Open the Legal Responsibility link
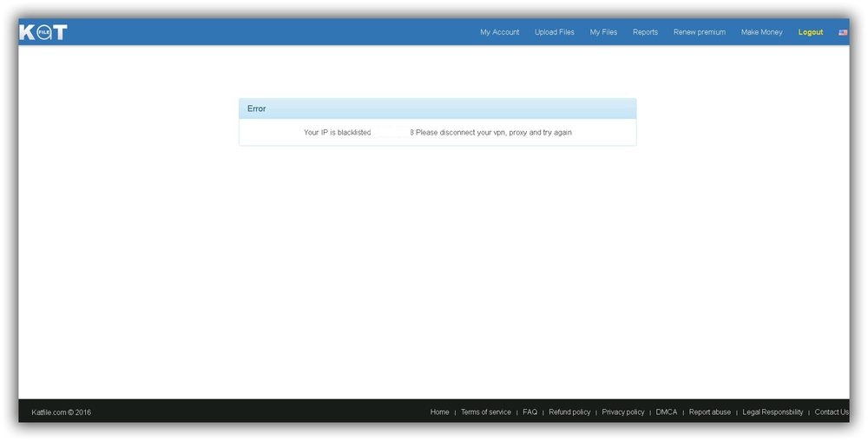Image resolution: width=868 pixels, height=441 pixels. (x=773, y=412)
